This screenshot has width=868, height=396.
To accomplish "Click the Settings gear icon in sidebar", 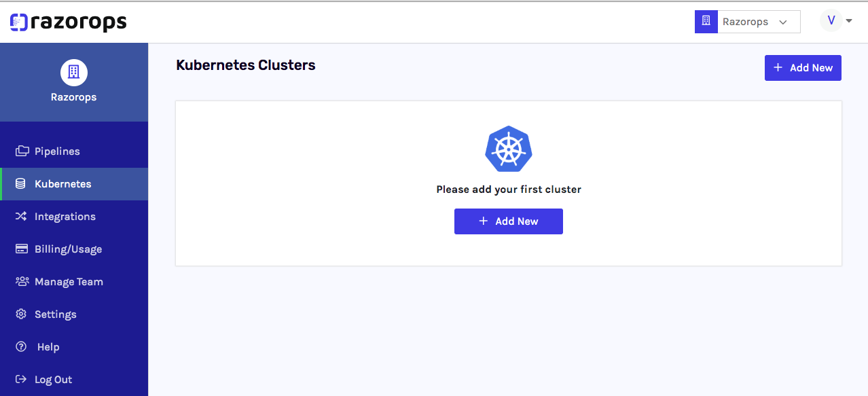I will [22, 314].
